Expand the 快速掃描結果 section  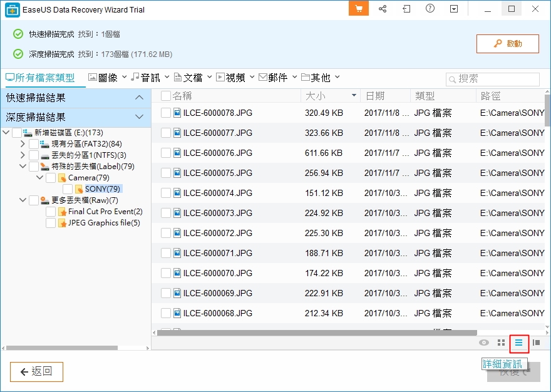140,98
